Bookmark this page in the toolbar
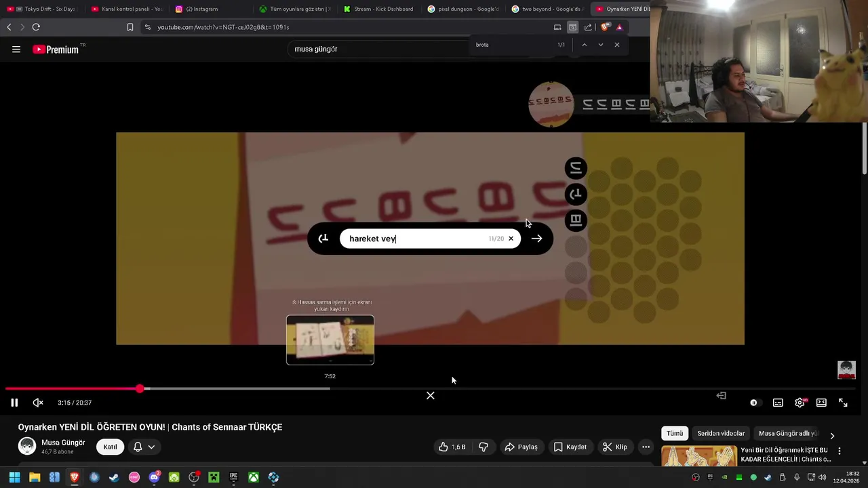 coord(130,27)
